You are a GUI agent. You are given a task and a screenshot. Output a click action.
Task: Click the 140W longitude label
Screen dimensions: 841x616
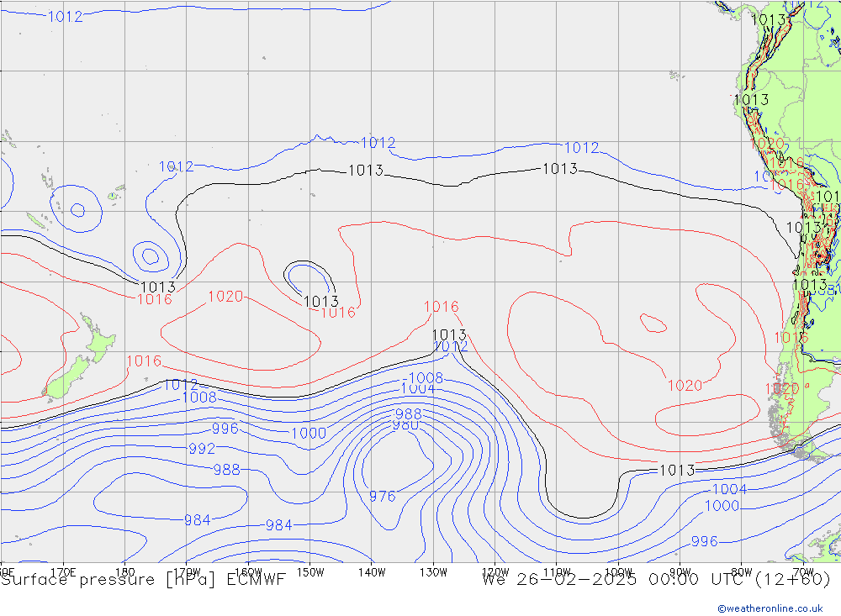coord(372,572)
